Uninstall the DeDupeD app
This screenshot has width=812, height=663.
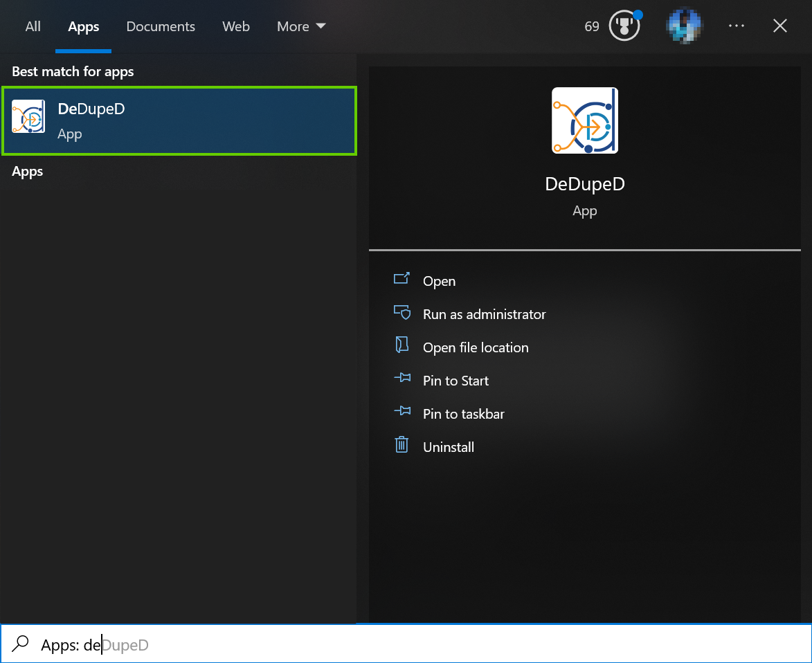[x=448, y=446]
